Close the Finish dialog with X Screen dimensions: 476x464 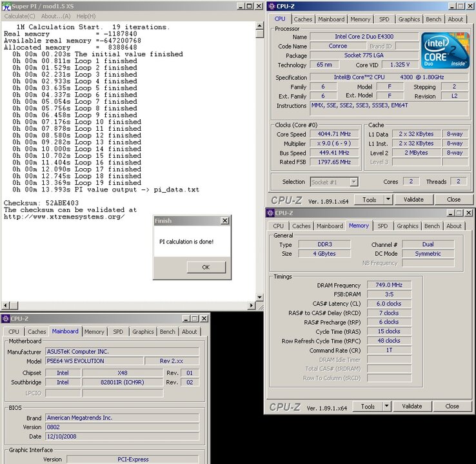click(224, 220)
